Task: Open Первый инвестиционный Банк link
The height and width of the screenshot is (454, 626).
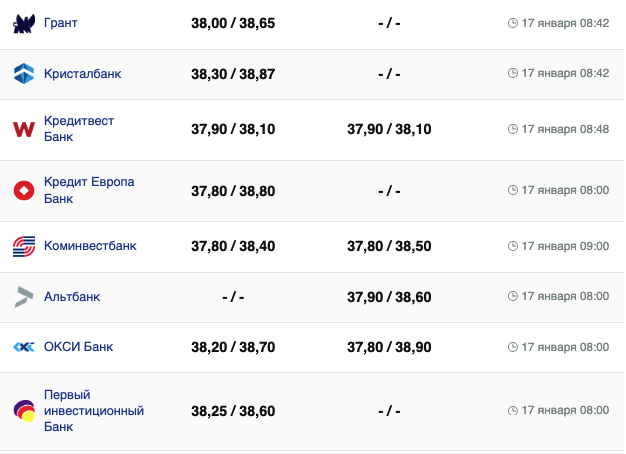Action: [94, 410]
